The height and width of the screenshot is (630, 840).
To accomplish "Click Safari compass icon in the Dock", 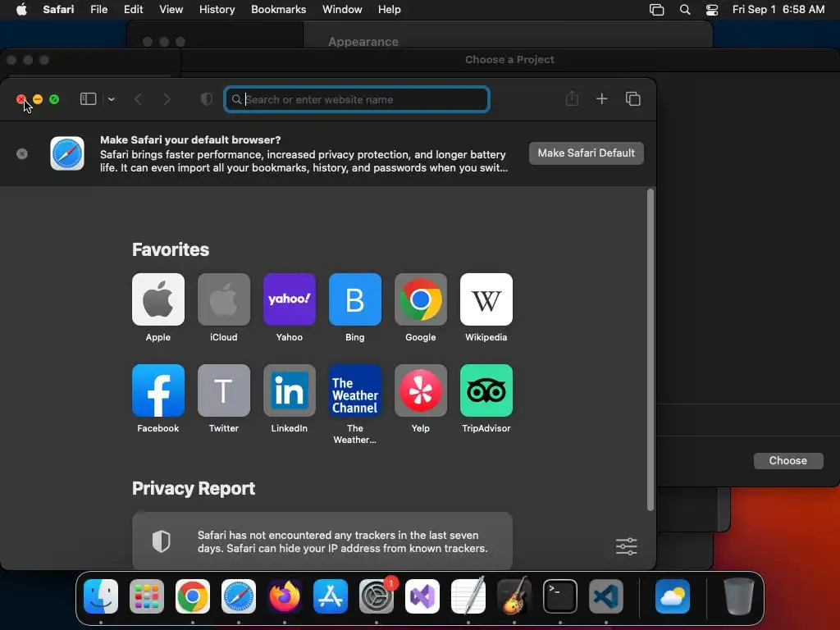I will click(239, 596).
